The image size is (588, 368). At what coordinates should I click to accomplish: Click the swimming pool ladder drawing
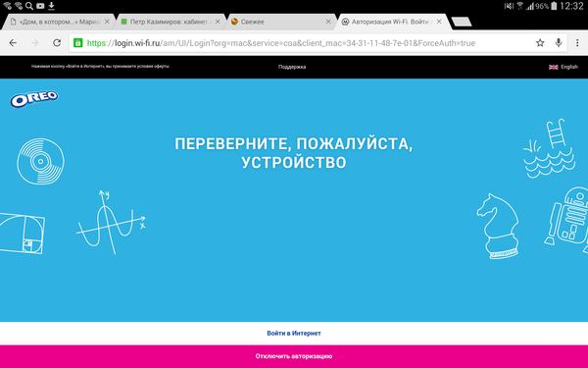coord(549,148)
